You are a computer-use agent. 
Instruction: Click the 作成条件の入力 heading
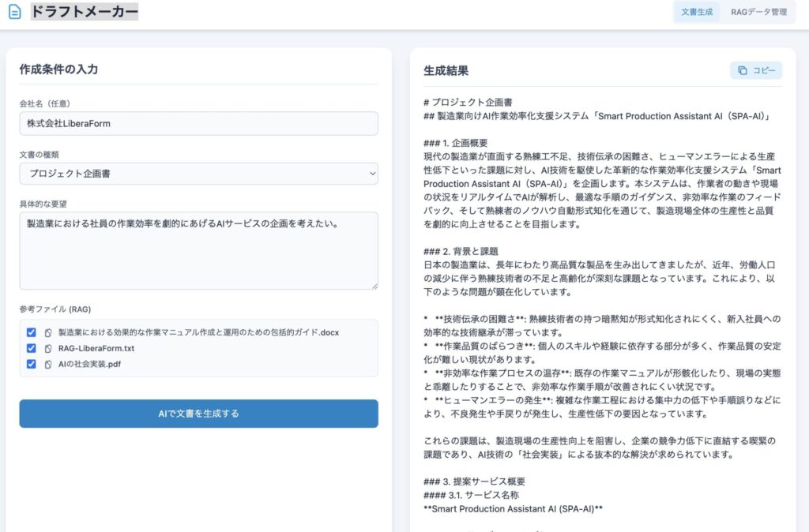tap(58, 69)
